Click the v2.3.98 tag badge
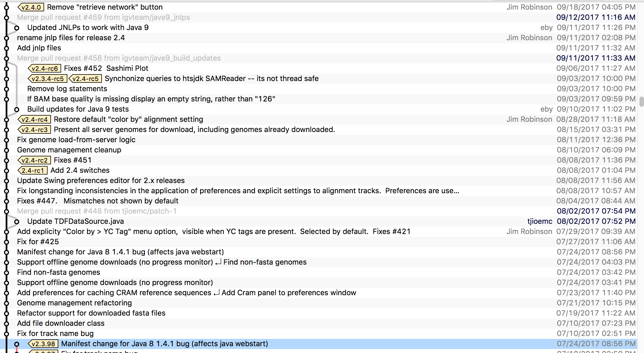The image size is (644, 353). [43, 344]
